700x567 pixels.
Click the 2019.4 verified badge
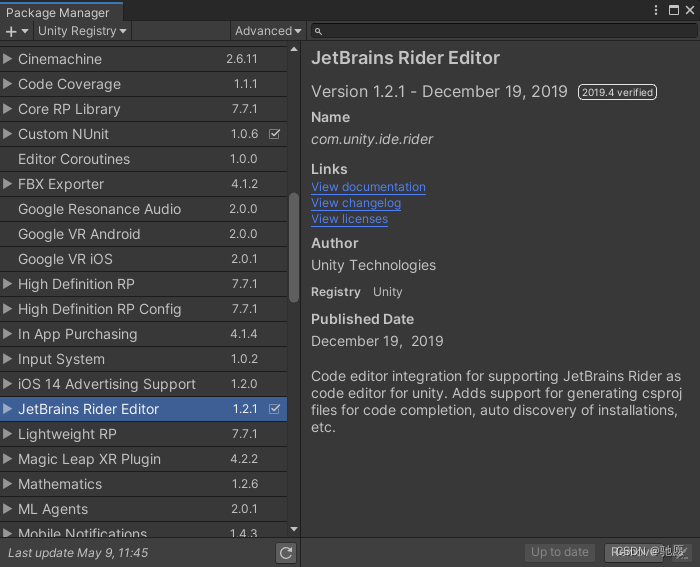point(617,92)
